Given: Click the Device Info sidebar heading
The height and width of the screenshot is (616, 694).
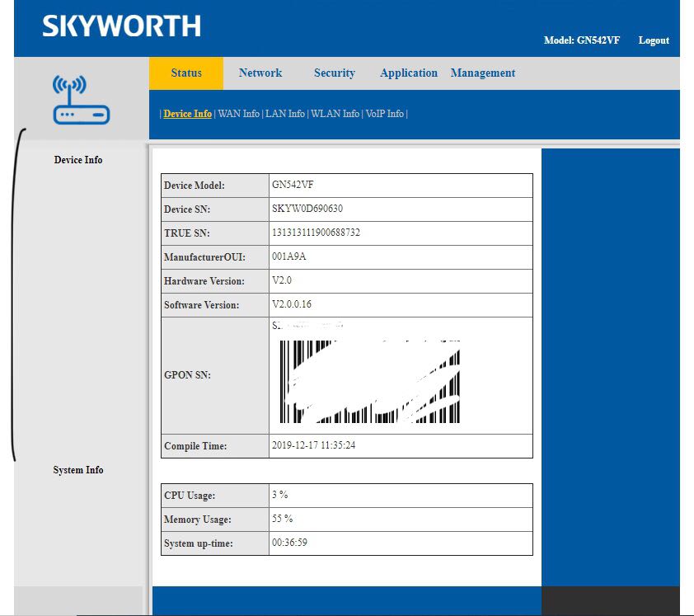Looking at the screenshot, I should [78, 160].
